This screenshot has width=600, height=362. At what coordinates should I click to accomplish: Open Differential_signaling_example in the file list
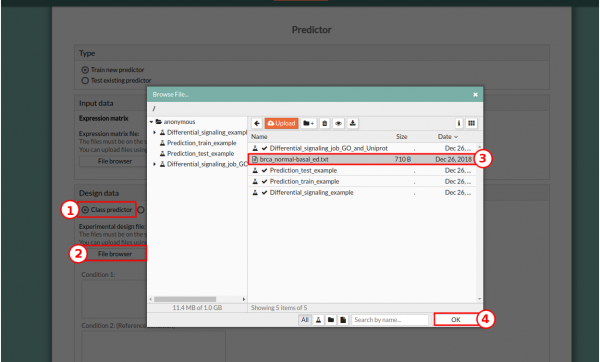point(362,192)
